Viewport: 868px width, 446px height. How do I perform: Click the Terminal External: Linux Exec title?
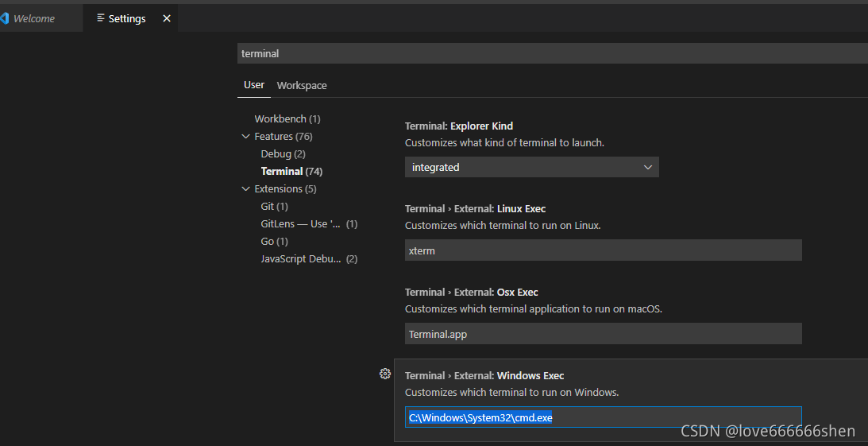[x=476, y=209]
